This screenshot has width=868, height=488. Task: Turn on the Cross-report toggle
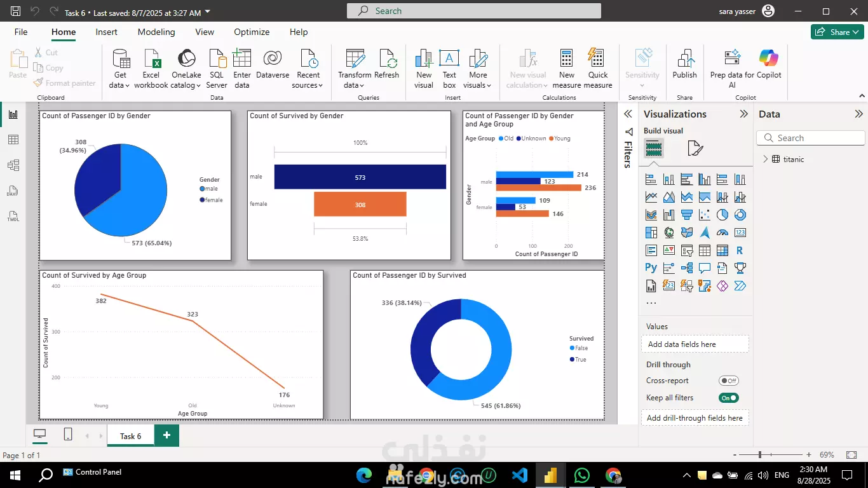pyautogui.click(x=728, y=381)
